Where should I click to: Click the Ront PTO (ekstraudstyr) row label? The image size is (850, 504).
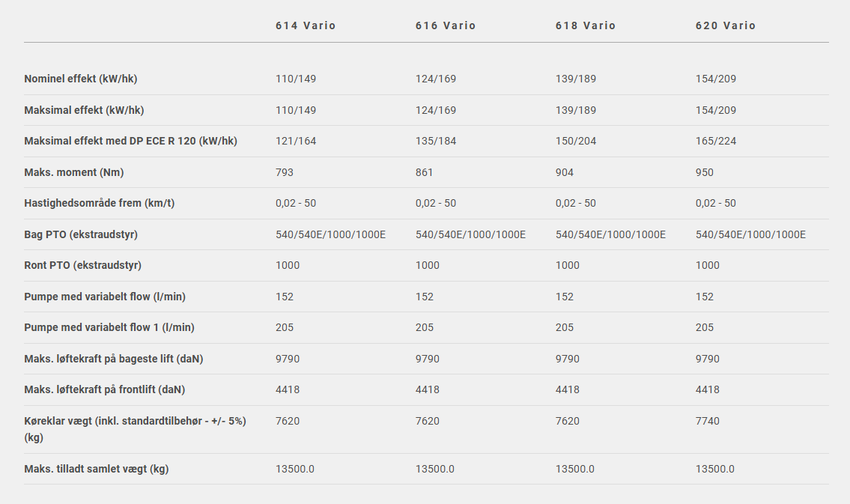[x=82, y=266]
